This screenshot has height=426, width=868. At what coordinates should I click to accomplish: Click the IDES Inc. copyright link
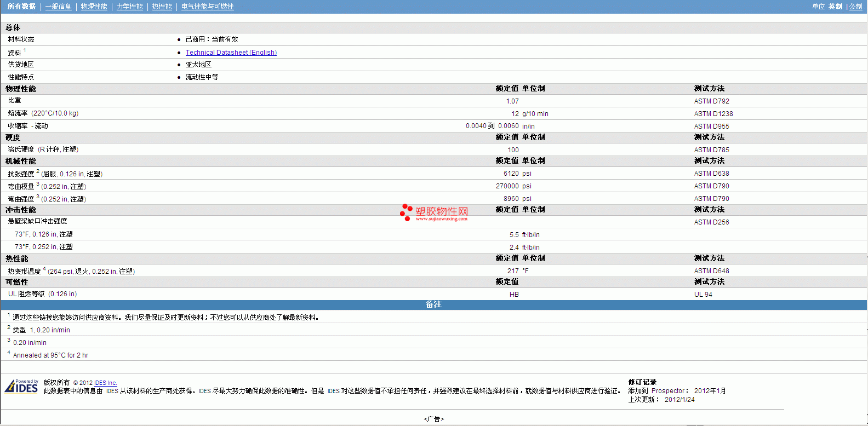coord(105,383)
